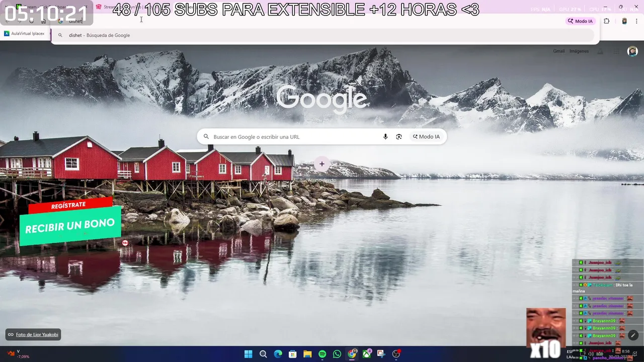Open Chrome three-dot menu
Viewport: 644px width, 362px height.
(x=637, y=21)
